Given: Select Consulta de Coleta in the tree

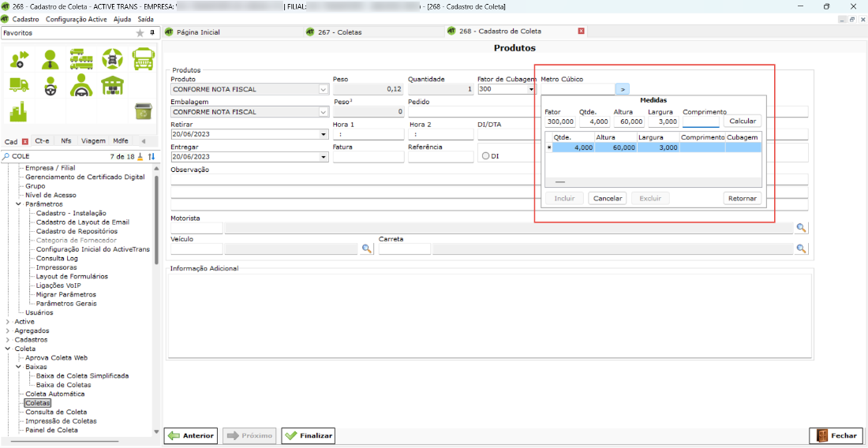Looking at the screenshot, I should pos(56,412).
